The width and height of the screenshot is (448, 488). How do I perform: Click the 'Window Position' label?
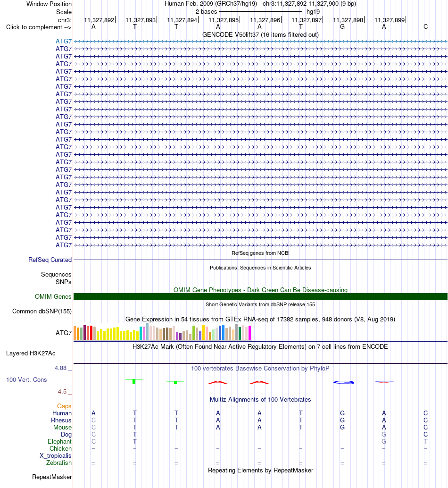tap(49, 4)
